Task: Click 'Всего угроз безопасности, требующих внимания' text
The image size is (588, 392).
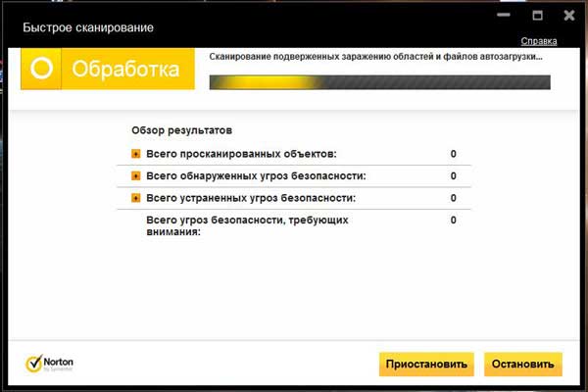Action: coord(247,225)
